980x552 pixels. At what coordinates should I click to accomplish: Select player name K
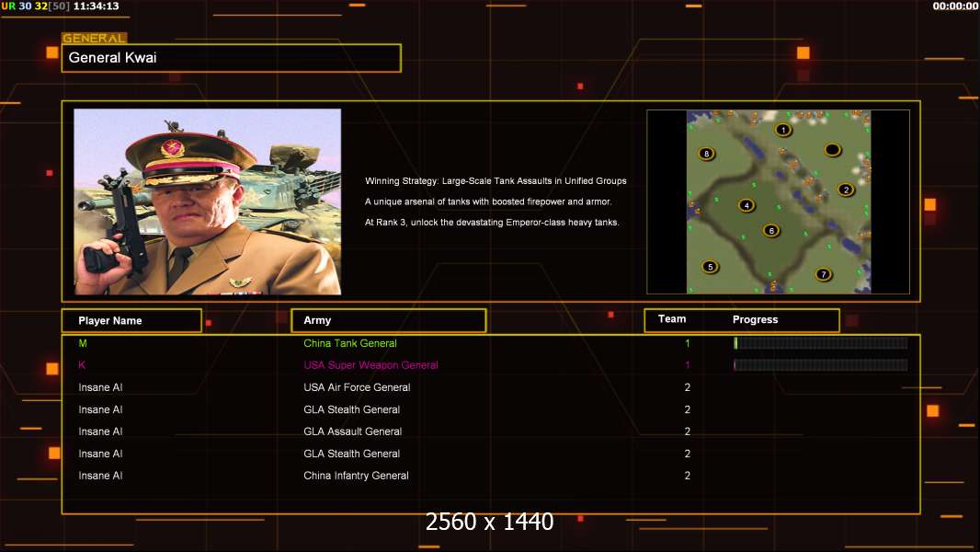pos(82,365)
